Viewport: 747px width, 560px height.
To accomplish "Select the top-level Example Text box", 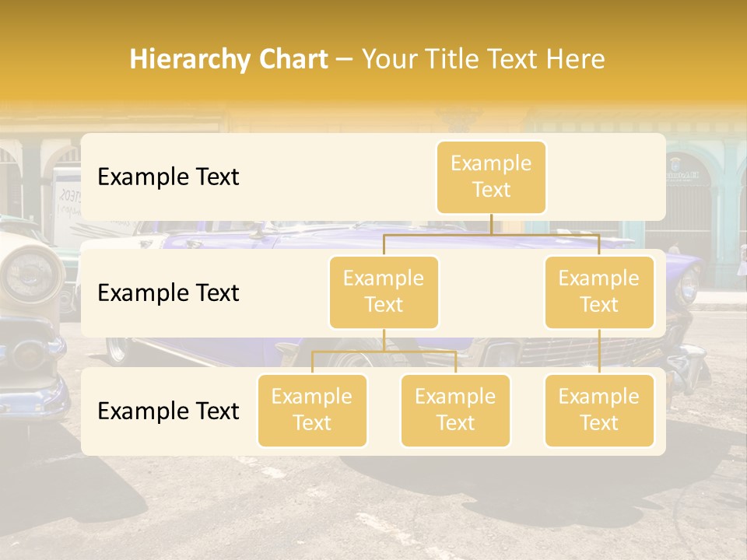I will (491, 177).
